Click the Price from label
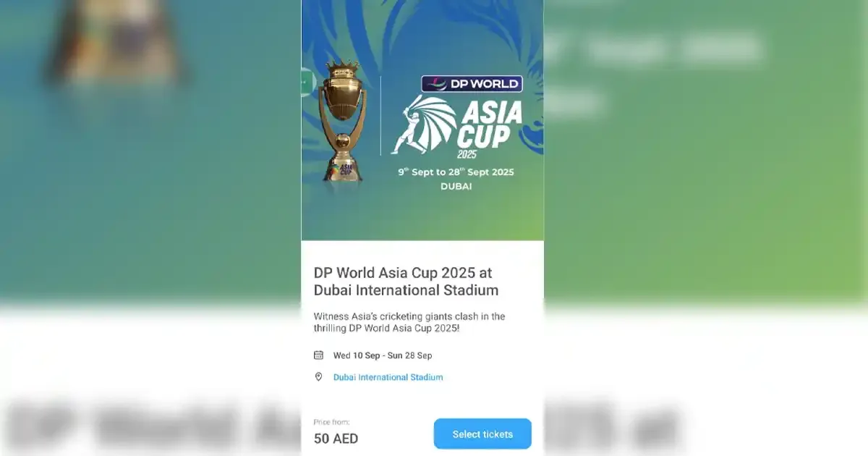 331,422
